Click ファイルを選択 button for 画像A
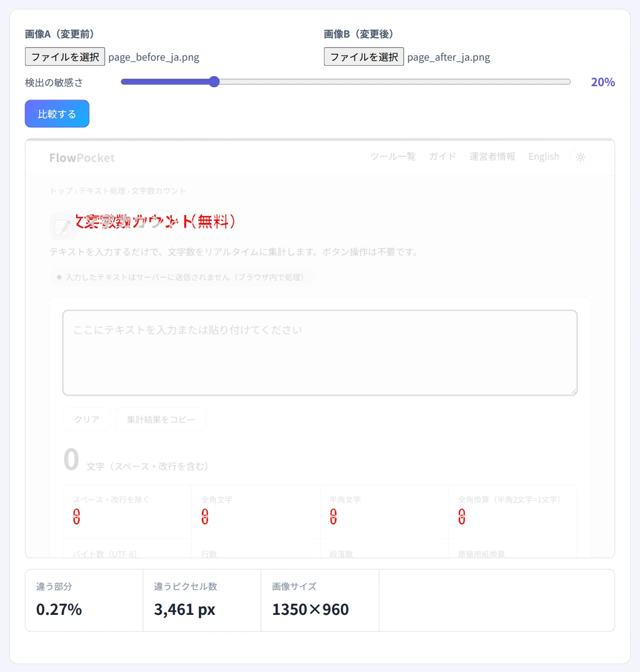The height and width of the screenshot is (672, 640). (65, 57)
